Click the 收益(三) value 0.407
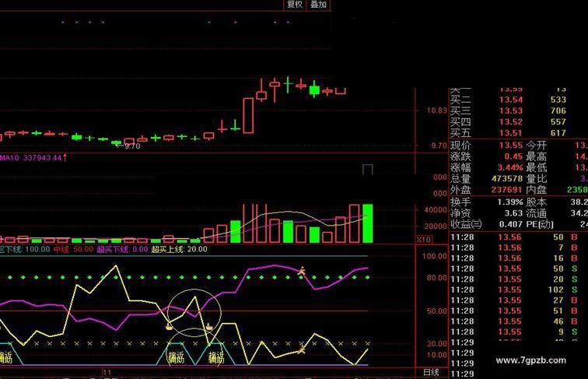 click(x=511, y=224)
